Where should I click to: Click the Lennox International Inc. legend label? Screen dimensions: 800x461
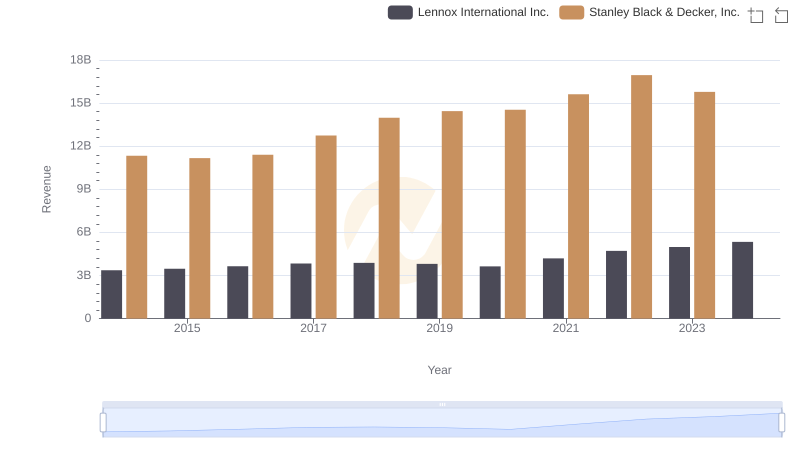click(483, 12)
